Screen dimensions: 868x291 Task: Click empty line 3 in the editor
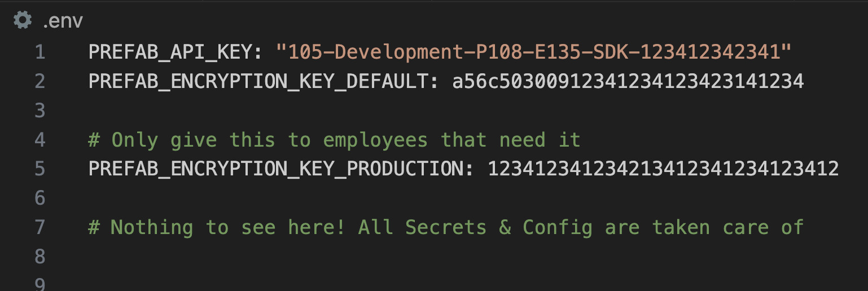[x=451, y=111]
